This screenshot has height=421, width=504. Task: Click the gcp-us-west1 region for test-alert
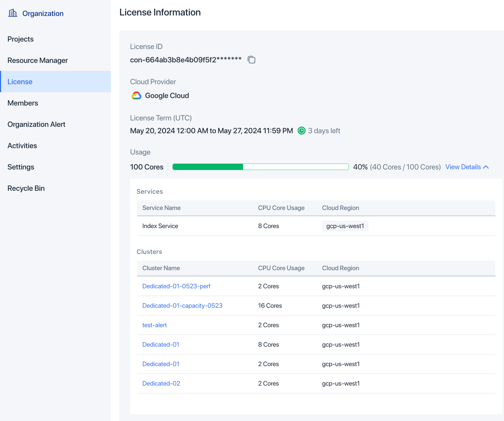point(341,325)
